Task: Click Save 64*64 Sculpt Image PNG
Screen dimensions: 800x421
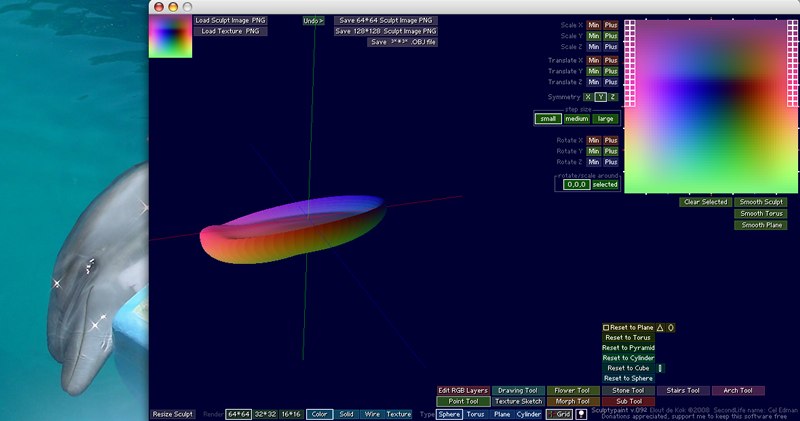Action: (386, 20)
